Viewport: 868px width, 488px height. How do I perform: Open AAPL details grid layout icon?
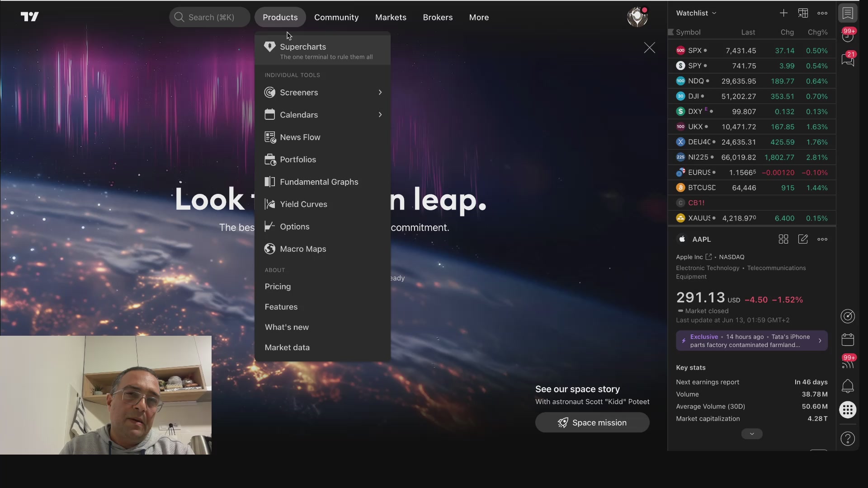[783, 239]
